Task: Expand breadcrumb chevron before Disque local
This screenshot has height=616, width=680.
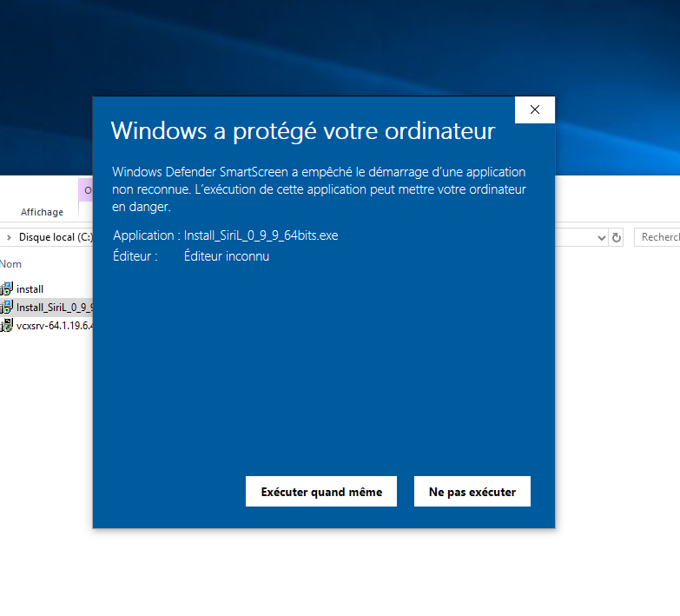Action: click(x=9, y=237)
